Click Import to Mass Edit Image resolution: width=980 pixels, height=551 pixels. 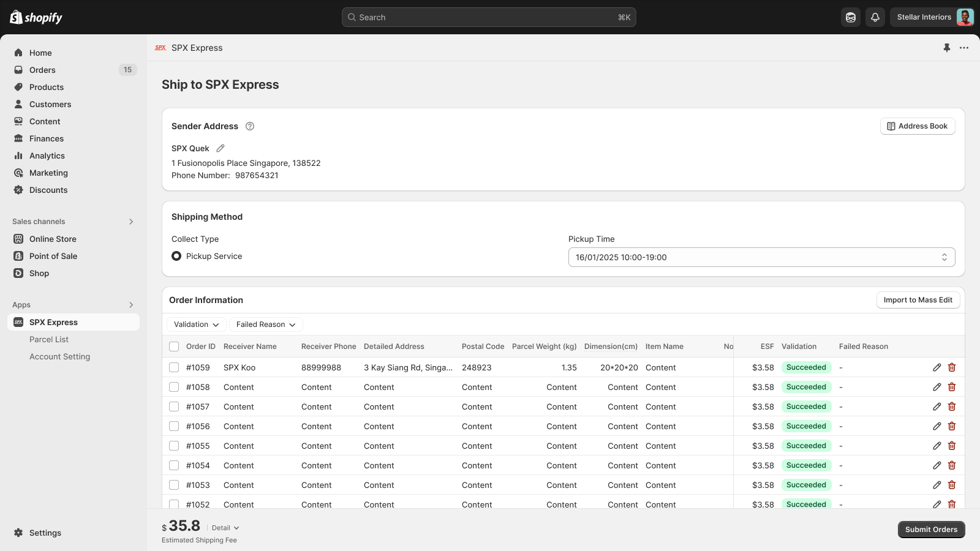[x=918, y=299]
